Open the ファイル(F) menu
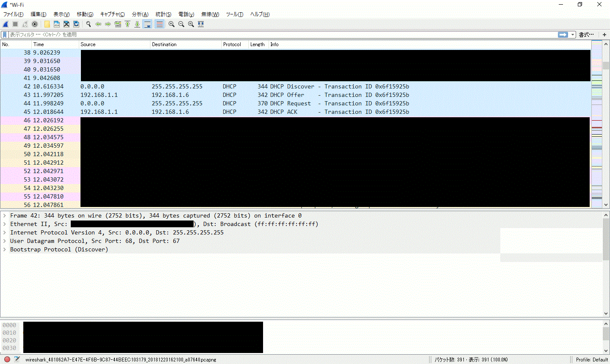The height and width of the screenshot is (364, 610). (13, 14)
